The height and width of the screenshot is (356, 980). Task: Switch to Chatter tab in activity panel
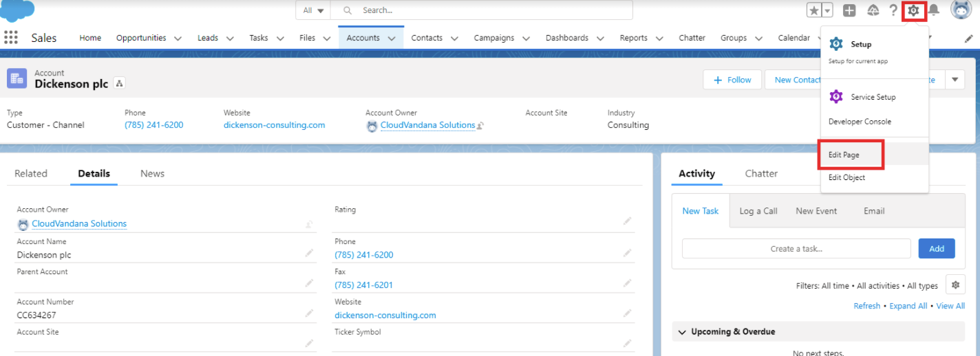click(x=761, y=173)
